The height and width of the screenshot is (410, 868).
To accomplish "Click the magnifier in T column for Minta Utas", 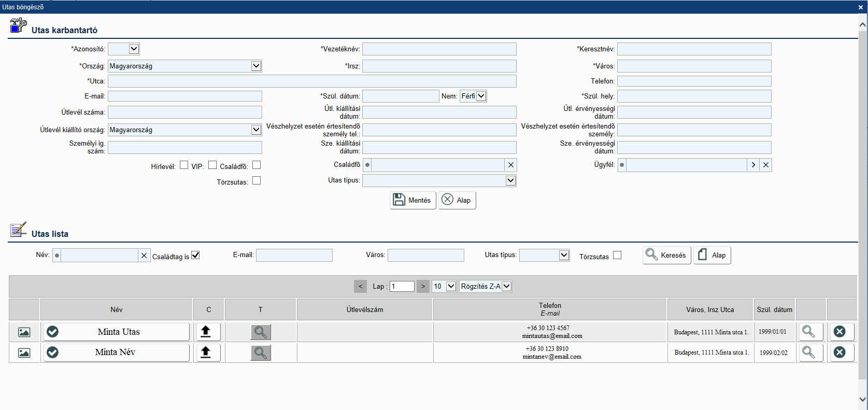I will (x=261, y=332).
